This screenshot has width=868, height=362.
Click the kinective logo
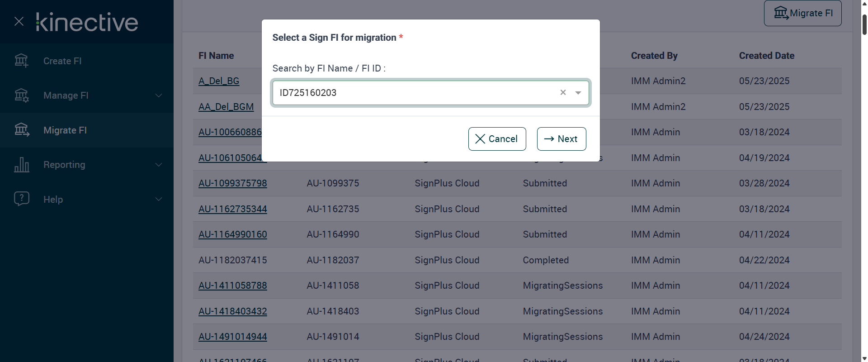click(87, 22)
